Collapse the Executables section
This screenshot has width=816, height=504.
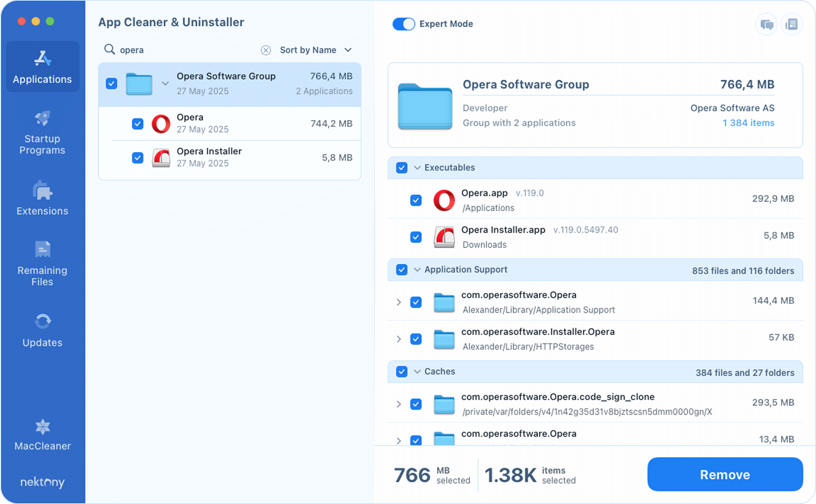417,167
